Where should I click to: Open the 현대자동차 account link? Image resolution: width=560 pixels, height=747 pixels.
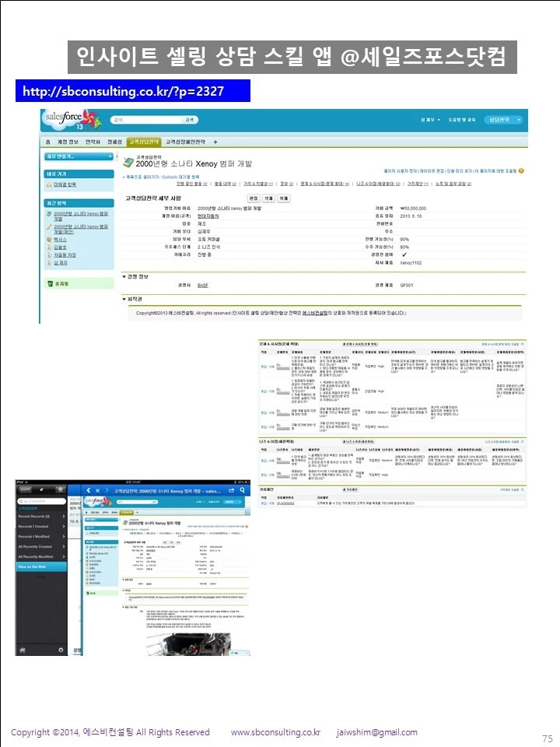(208, 216)
